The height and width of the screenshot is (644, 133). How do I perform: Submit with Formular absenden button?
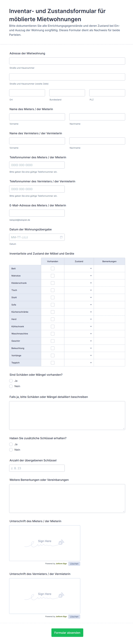coord(67,633)
